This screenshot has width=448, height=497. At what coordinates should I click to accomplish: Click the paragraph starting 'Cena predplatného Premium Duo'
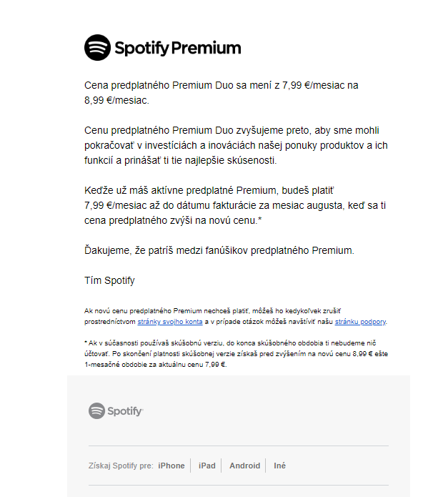pos(221,92)
